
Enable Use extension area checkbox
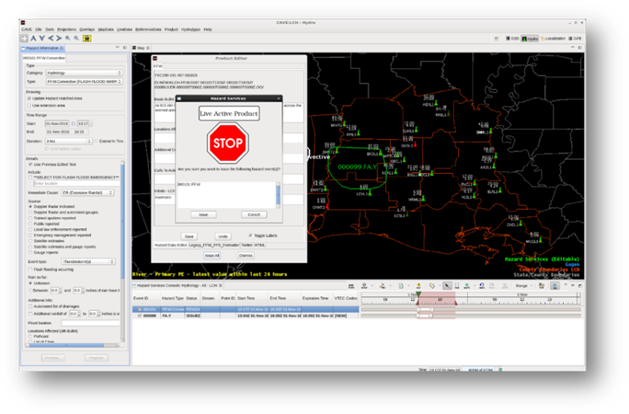[x=29, y=106]
